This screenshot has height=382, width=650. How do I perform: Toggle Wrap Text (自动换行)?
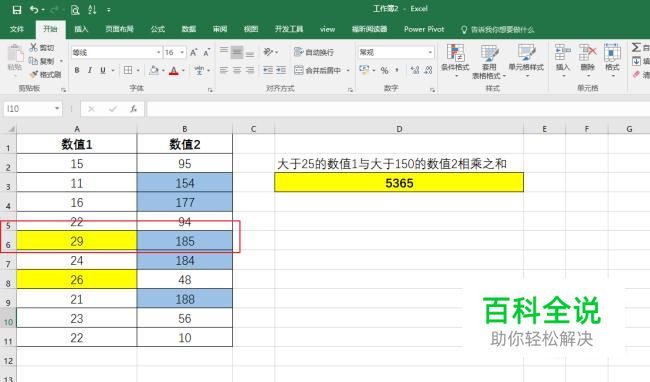pyautogui.click(x=314, y=52)
